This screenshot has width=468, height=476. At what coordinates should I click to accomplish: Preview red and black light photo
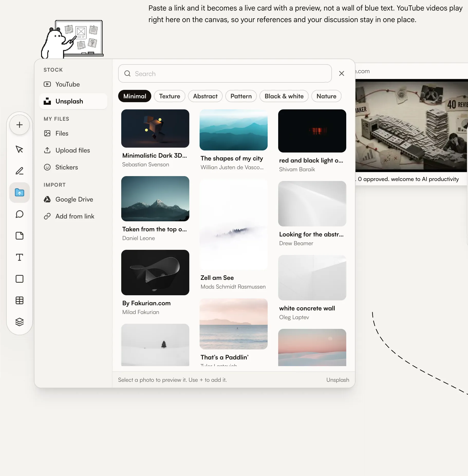312,131
